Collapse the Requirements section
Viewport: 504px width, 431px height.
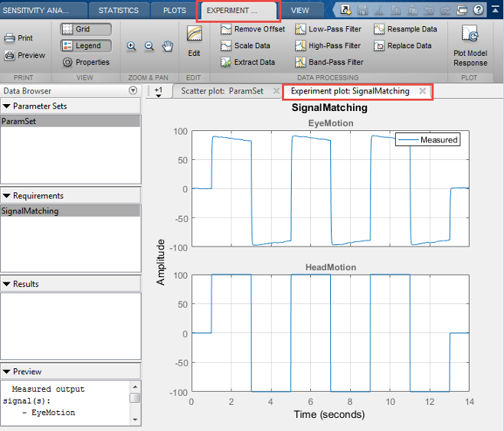coord(7,196)
